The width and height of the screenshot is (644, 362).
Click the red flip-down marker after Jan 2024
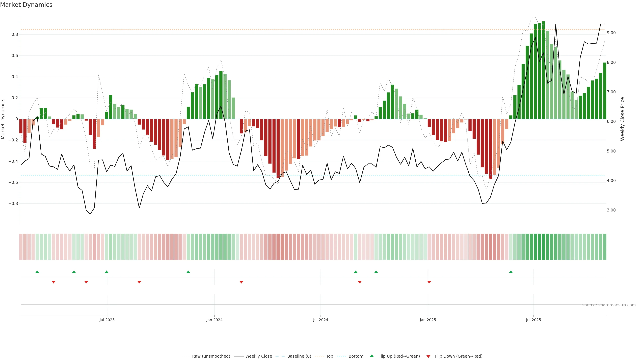click(x=241, y=282)
